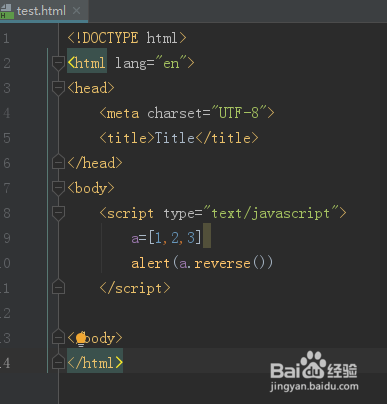
Task: Click gutter line number 9
Action: [x=7, y=238]
